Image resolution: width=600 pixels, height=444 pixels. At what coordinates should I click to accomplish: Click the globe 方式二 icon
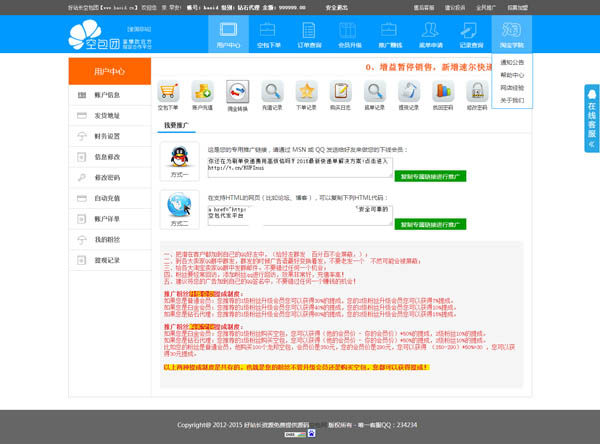(x=180, y=208)
